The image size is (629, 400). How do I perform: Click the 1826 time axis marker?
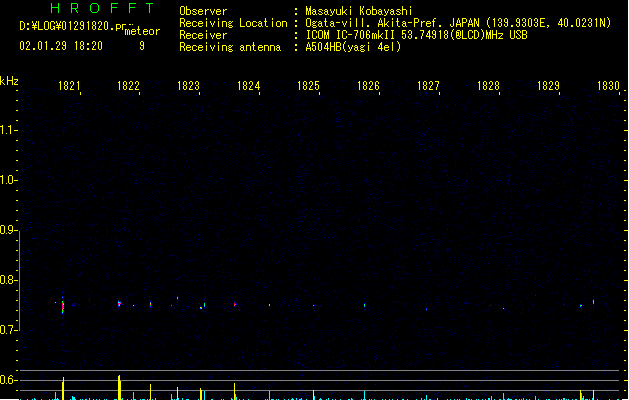(x=368, y=86)
